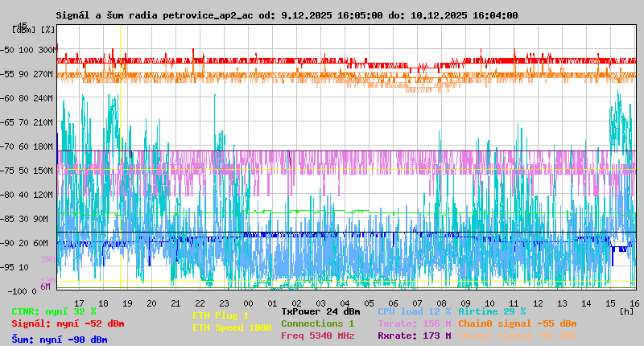Click the Chain0 signal legend entry
This screenshot has width=644, height=346.
pos(517,323)
